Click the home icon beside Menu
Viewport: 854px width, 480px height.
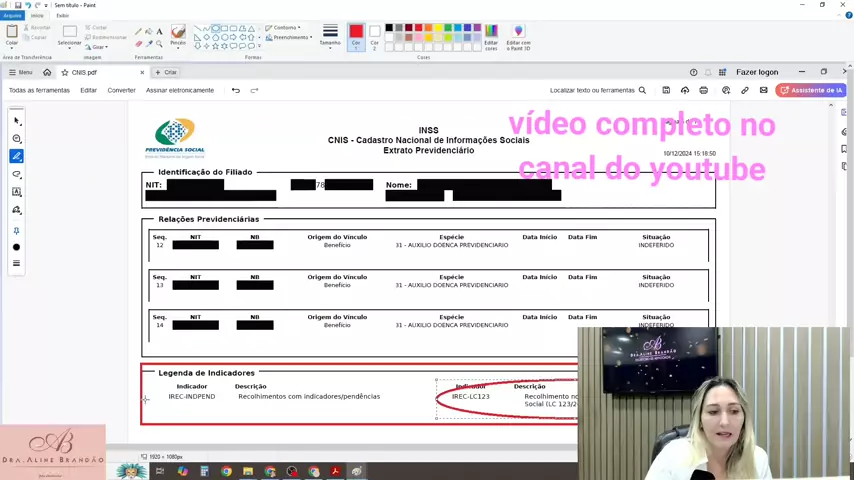(x=47, y=72)
